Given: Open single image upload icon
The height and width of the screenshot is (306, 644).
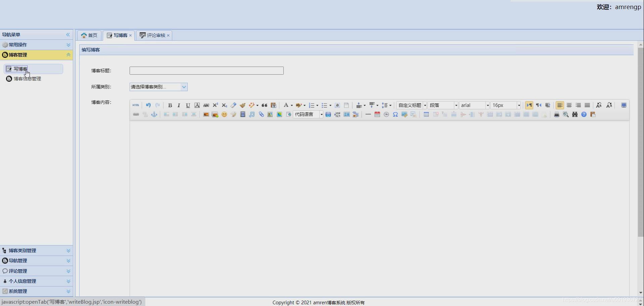Looking at the screenshot, I should 206,115.
